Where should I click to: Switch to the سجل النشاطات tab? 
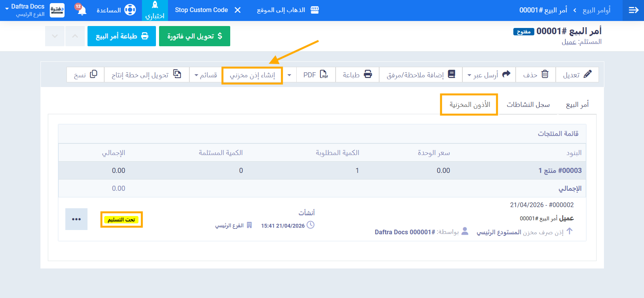[x=528, y=105]
